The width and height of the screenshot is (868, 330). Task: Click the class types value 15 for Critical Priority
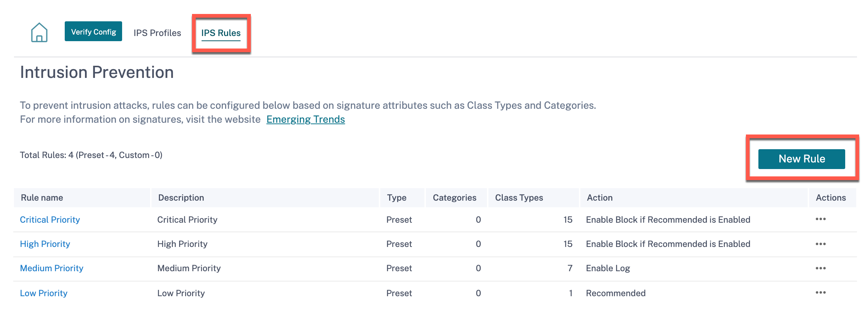(568, 219)
